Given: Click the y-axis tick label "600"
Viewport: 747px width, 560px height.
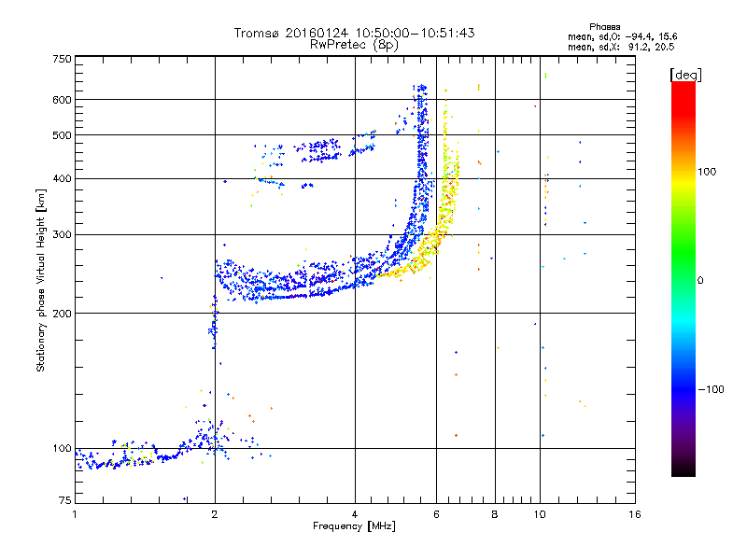Looking at the screenshot, I should tap(62, 100).
